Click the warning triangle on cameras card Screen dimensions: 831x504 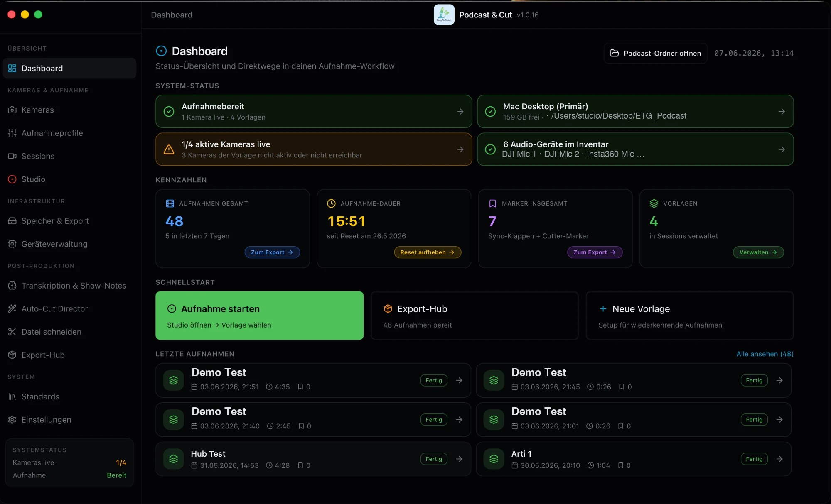[169, 149]
